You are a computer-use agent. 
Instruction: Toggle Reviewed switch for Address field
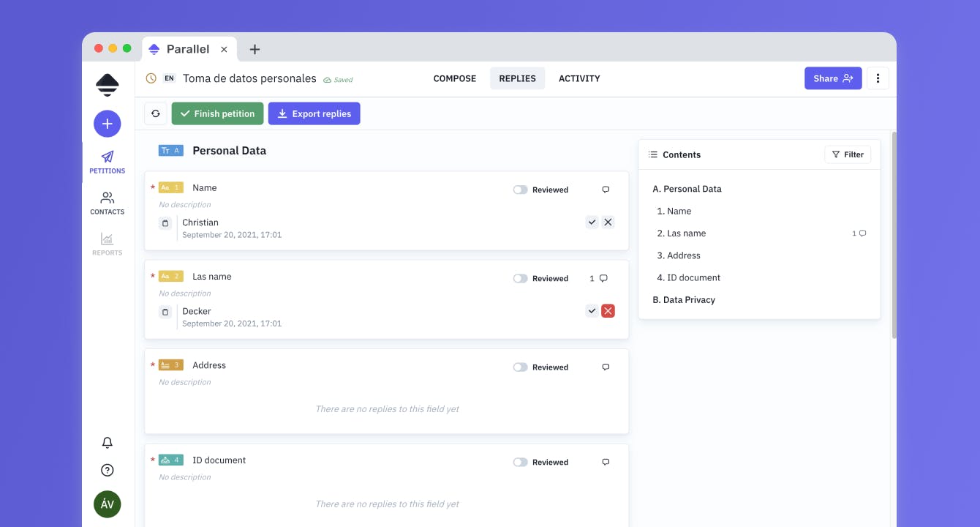click(520, 367)
